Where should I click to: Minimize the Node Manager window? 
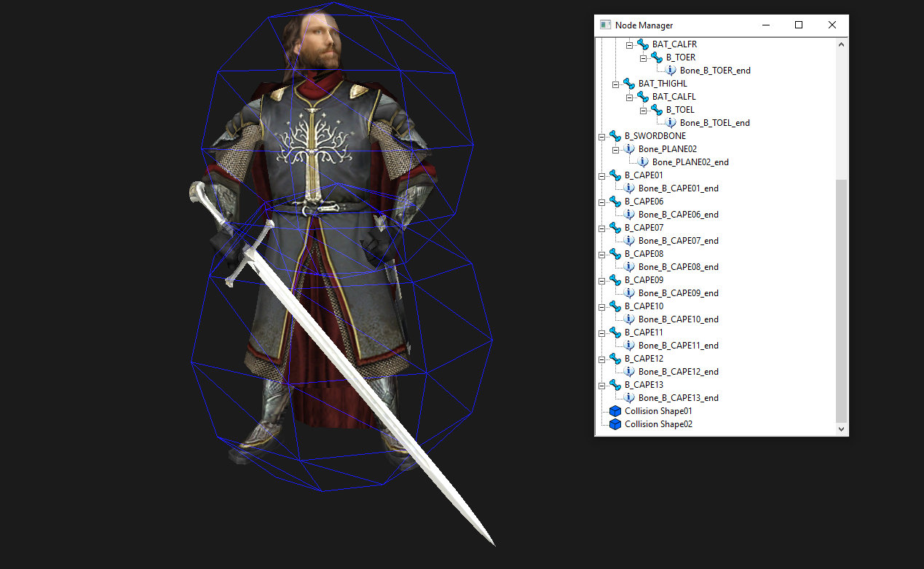[766, 25]
